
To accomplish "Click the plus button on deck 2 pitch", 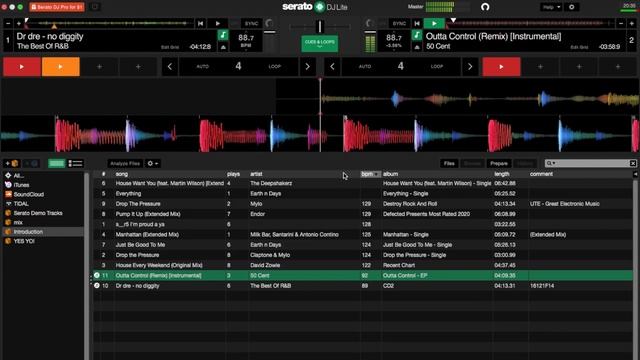I will click(x=631, y=24).
